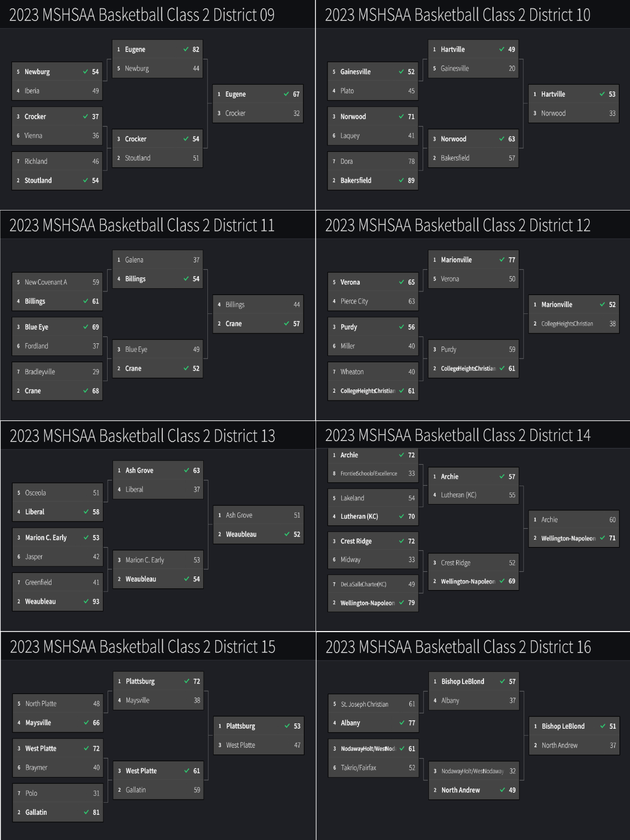Click the checkmark next to North Andrew's 49 score
Screen dimensions: 630x840
point(502,790)
